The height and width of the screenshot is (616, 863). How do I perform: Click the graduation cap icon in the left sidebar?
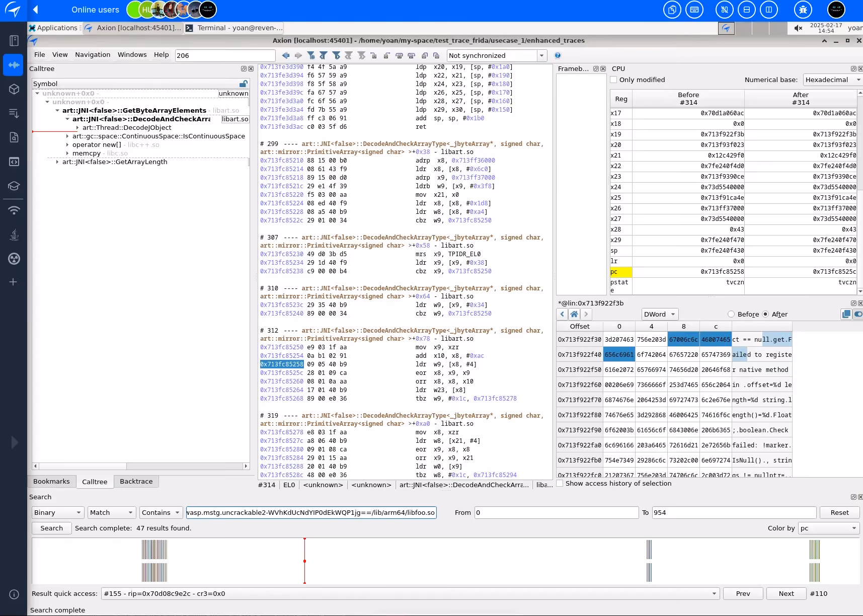pyautogui.click(x=14, y=186)
